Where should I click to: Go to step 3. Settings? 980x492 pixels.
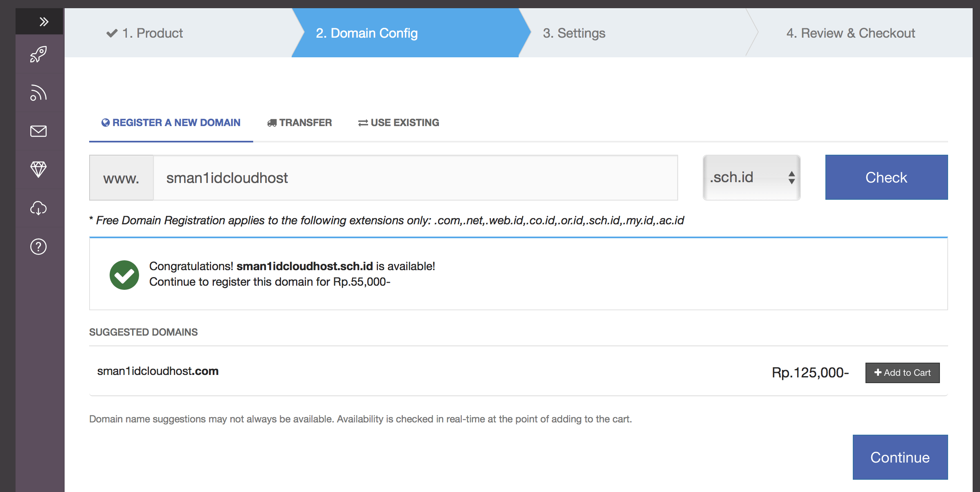coord(574,33)
